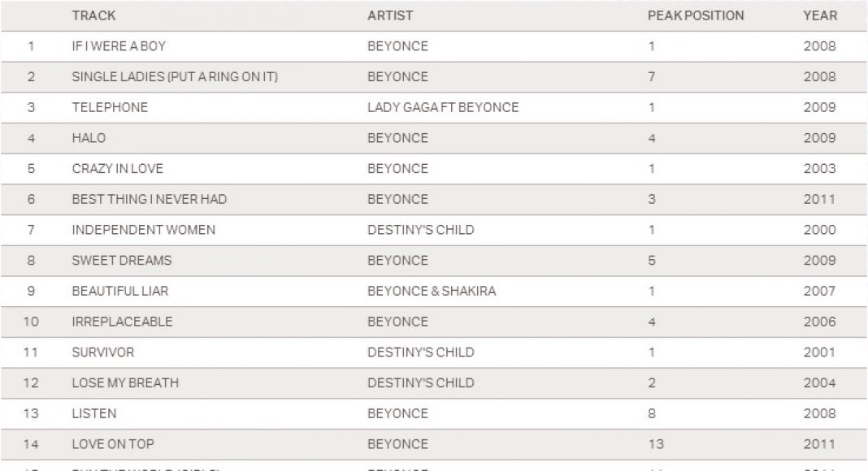Image resolution: width=868 pixels, height=471 pixels.
Task: Select the Listen track title
Action: 93,413
